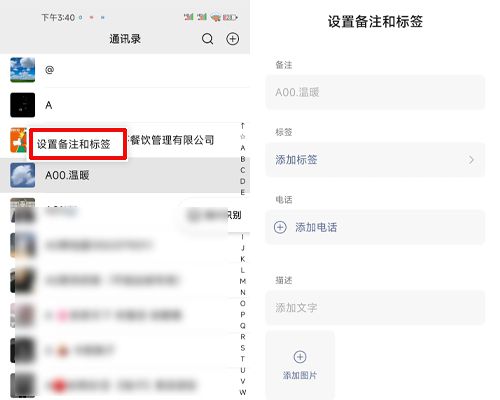The width and height of the screenshot is (500, 400).
Task: Jump to index letter W
Action: (243, 392)
